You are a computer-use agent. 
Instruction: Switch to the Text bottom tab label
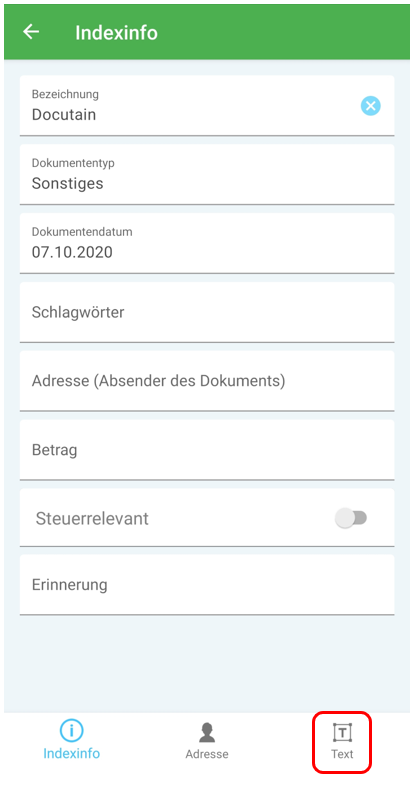(342, 754)
